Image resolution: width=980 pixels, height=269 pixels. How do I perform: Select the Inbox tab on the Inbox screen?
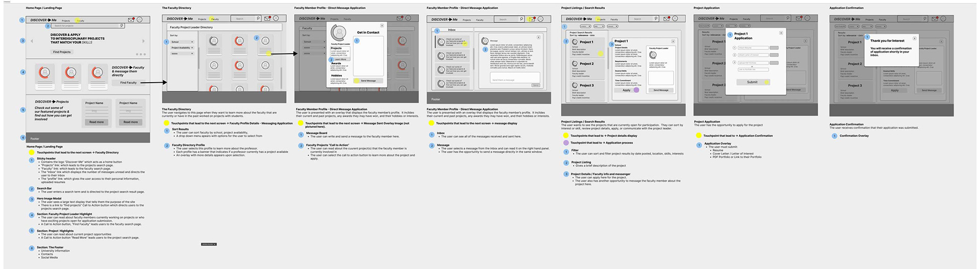[x=452, y=30]
